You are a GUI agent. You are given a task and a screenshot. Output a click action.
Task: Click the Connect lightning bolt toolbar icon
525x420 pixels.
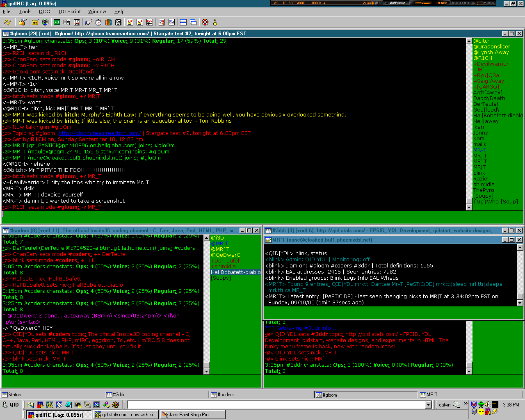[x=7, y=22]
